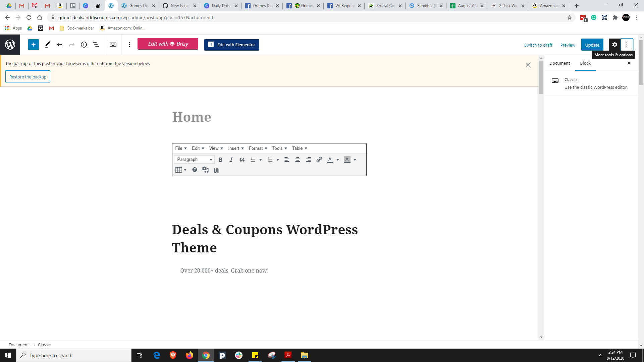Insert a hyperlink from the classic toolbar
This screenshot has width=644, height=362.
319,160
